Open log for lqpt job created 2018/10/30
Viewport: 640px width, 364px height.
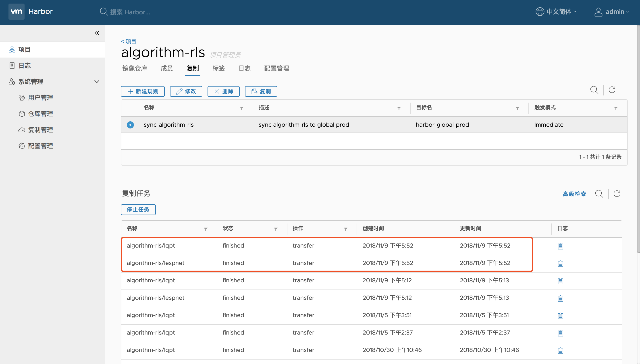click(x=560, y=350)
